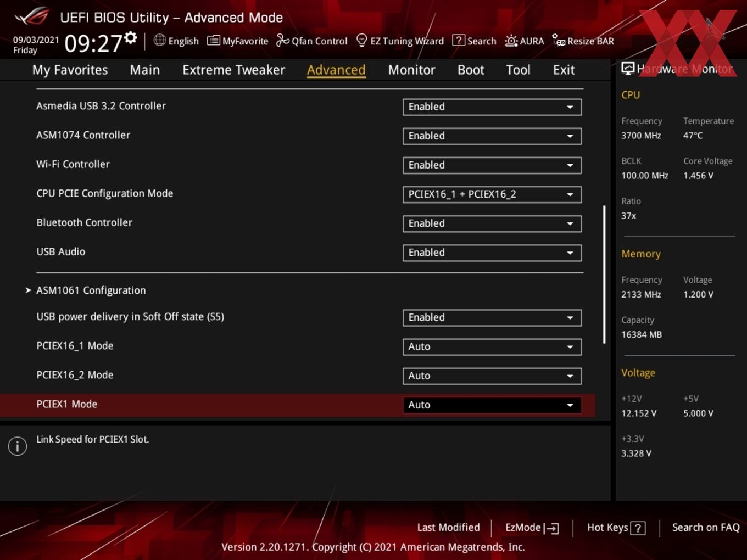Click CPU frequency 3700 MHz value
The image size is (747, 560).
pyautogui.click(x=641, y=135)
